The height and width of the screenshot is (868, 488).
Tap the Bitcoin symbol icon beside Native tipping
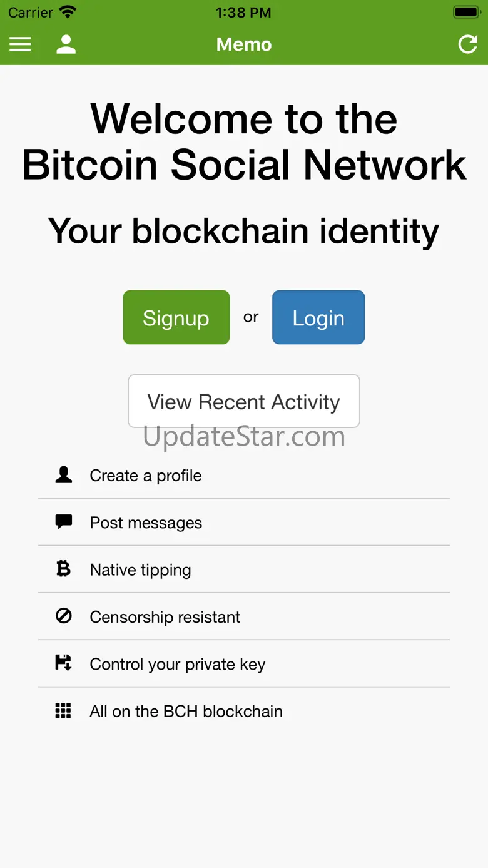coord(64,569)
